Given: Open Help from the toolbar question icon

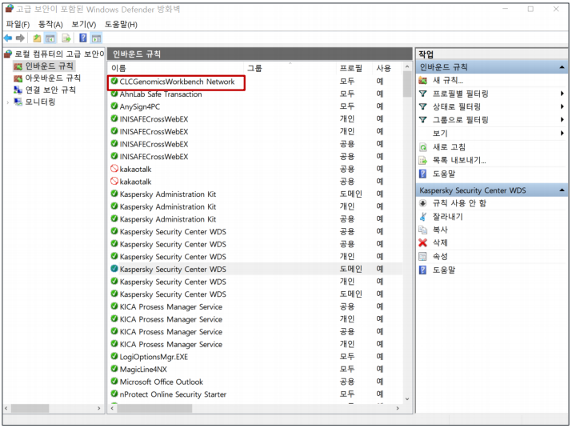Looking at the screenshot, I should pos(83,38).
